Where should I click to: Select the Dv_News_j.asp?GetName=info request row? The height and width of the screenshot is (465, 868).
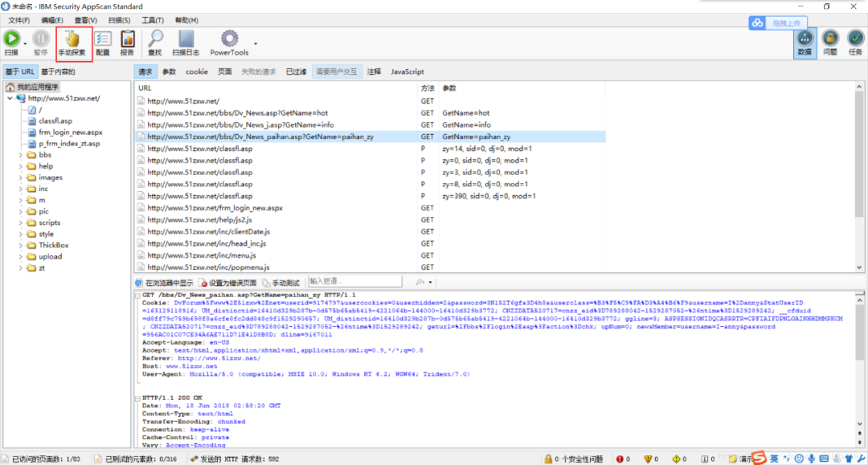click(371, 125)
